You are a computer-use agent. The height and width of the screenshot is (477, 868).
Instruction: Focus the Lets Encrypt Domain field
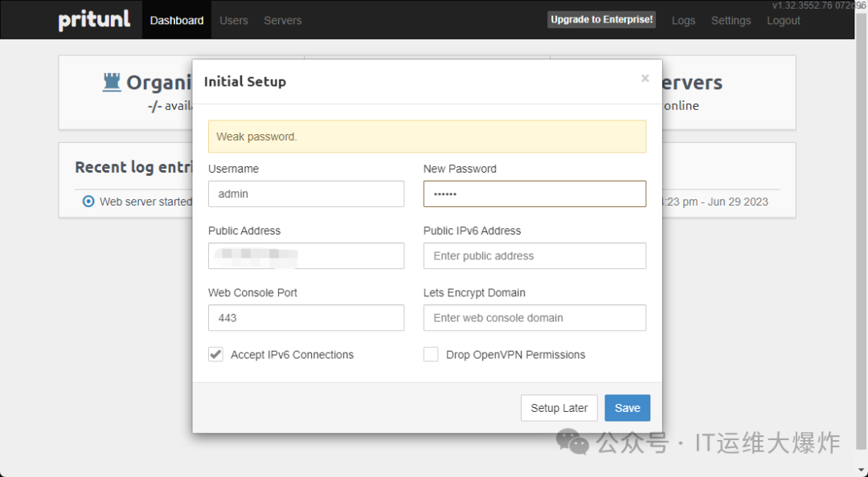[x=534, y=318]
